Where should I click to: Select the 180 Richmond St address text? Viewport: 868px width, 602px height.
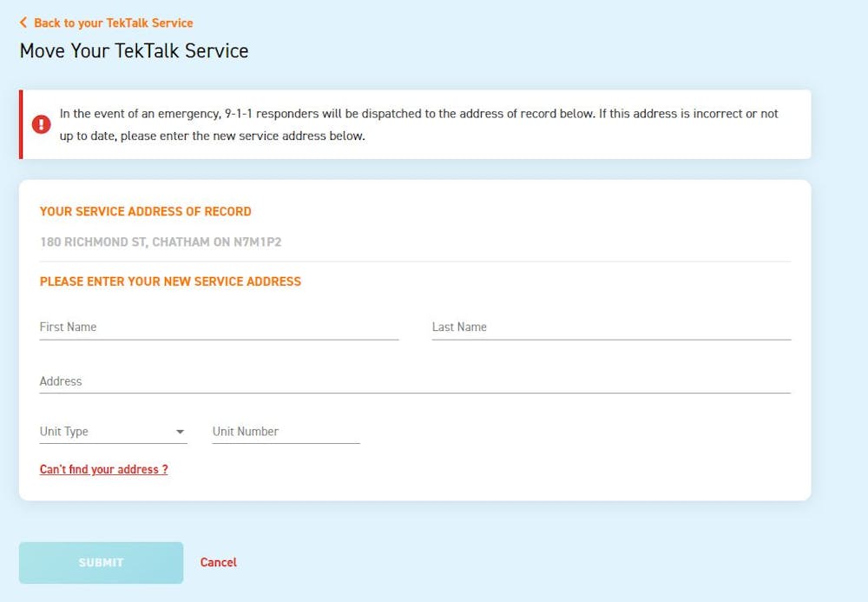coord(161,242)
